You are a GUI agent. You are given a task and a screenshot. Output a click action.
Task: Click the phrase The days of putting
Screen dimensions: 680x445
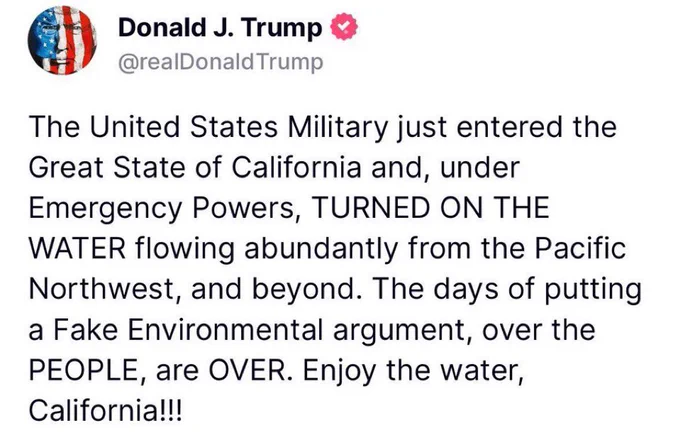[x=507, y=290]
